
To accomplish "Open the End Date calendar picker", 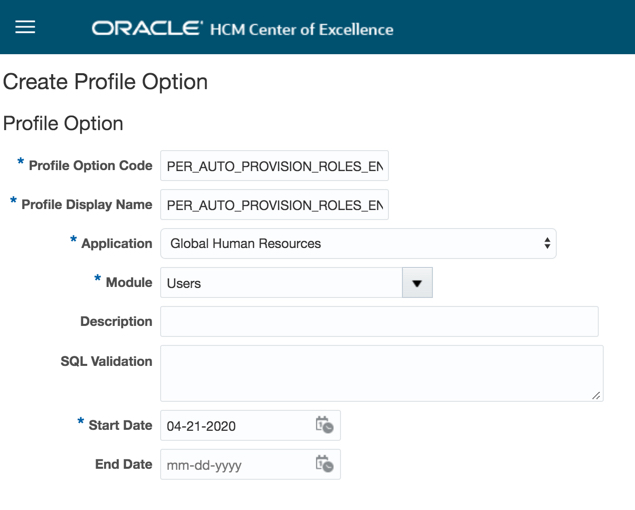I will 324,464.
